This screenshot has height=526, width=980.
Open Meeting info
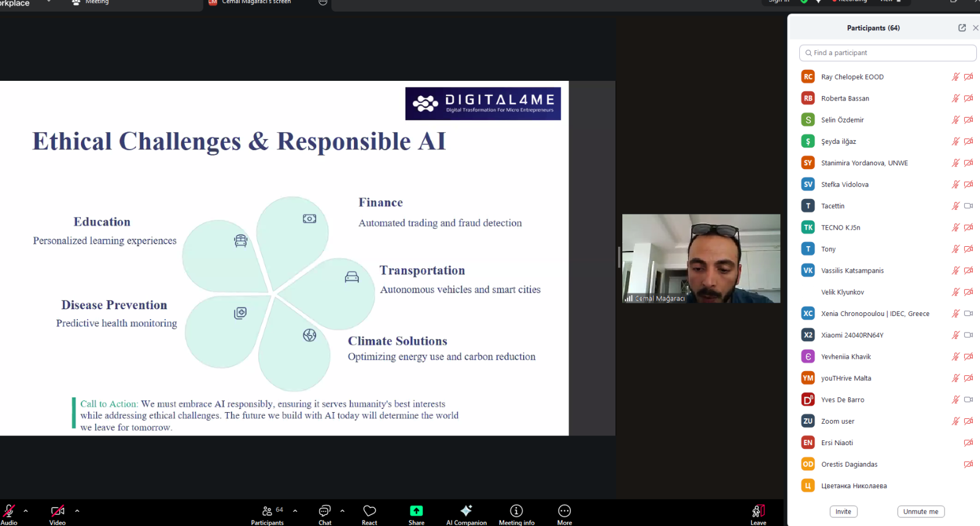click(516, 513)
